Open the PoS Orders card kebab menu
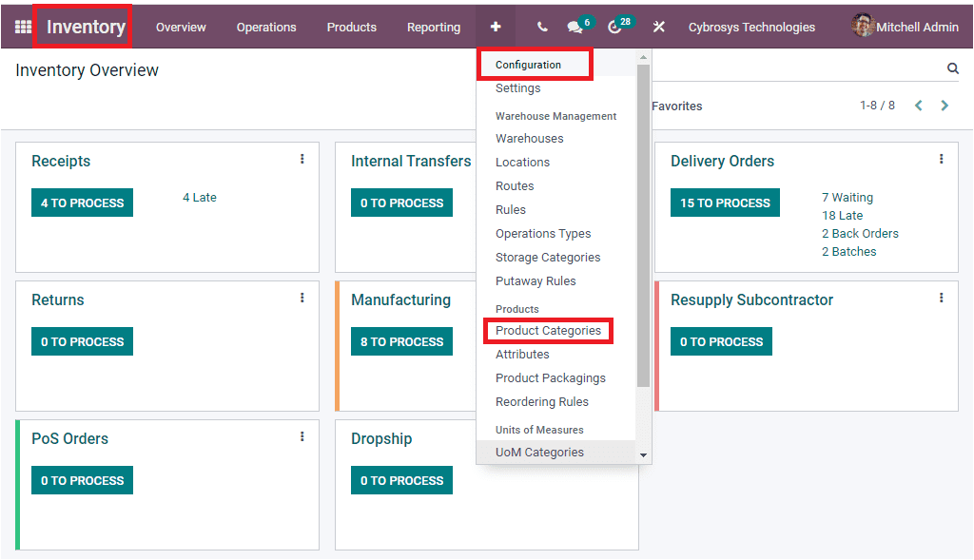The height and width of the screenshot is (560, 974). pos(302,436)
